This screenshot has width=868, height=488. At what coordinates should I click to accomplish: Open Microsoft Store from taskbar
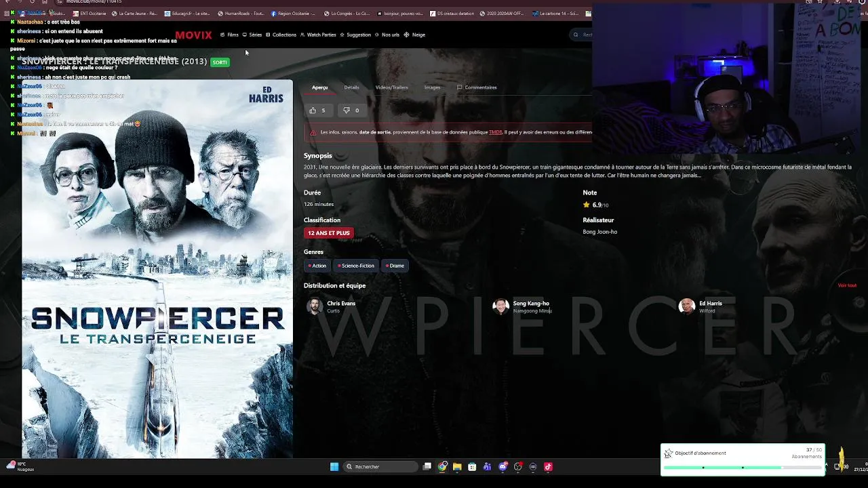[472, 467]
